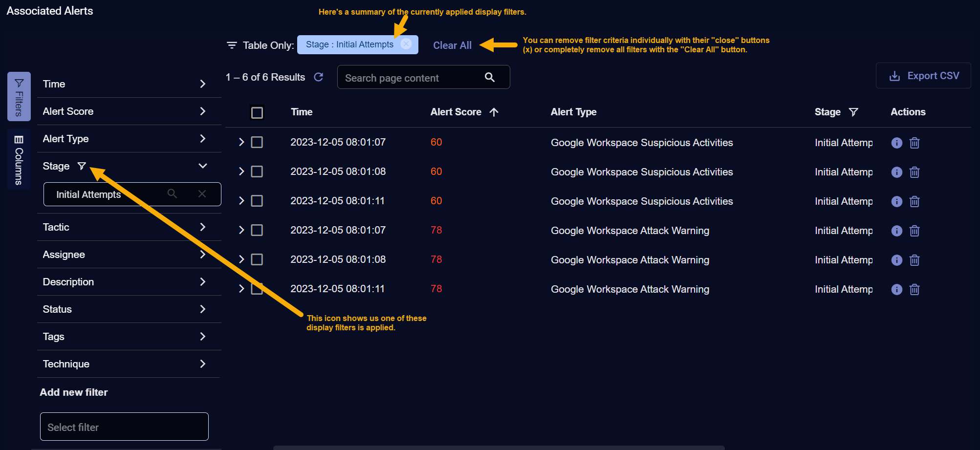Click the refresh results icon
This screenshot has height=450, width=980.
318,77
